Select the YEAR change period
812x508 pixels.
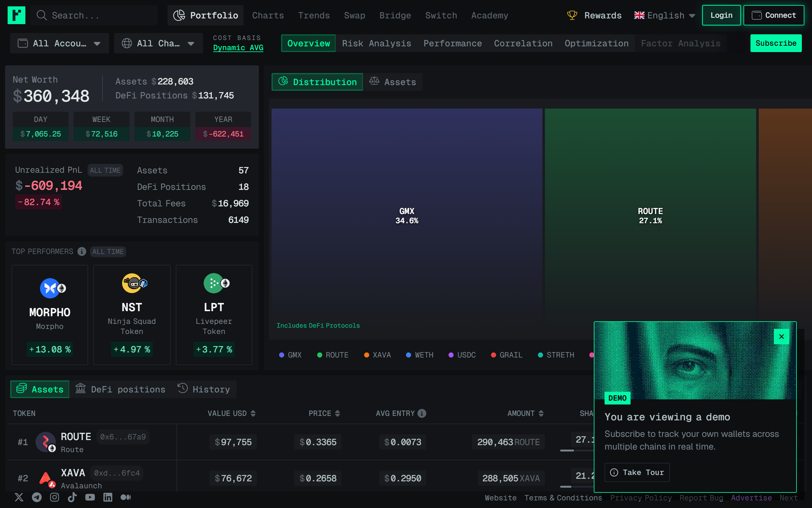point(223,126)
